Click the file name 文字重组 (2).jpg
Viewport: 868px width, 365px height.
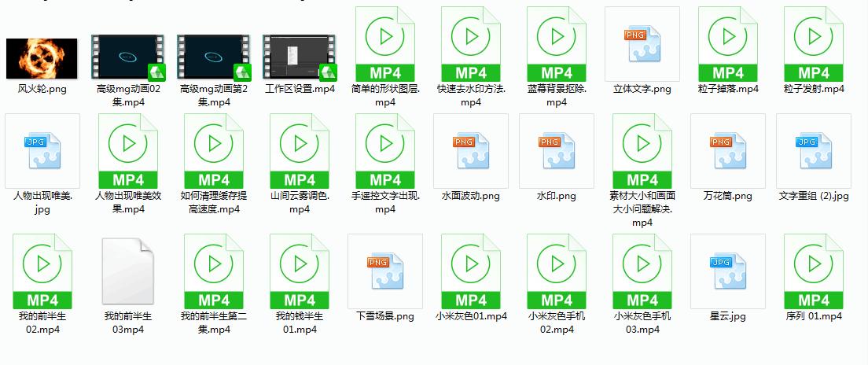[814, 196]
